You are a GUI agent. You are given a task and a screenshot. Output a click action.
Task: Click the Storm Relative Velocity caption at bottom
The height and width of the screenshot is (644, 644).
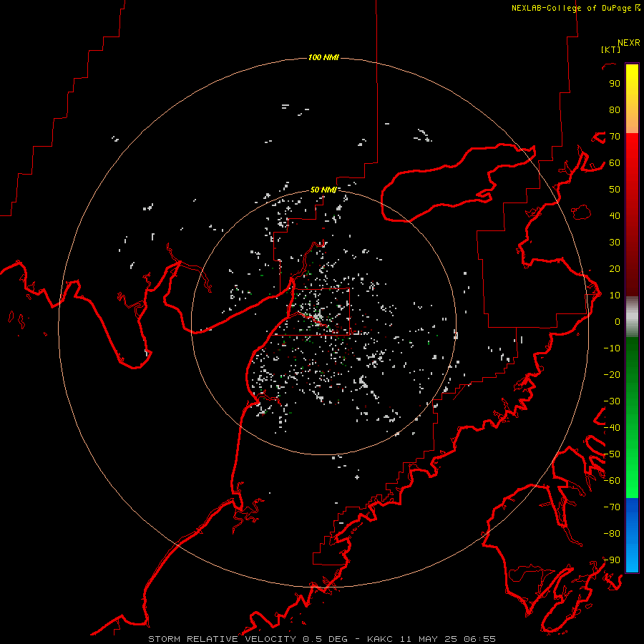322,639
